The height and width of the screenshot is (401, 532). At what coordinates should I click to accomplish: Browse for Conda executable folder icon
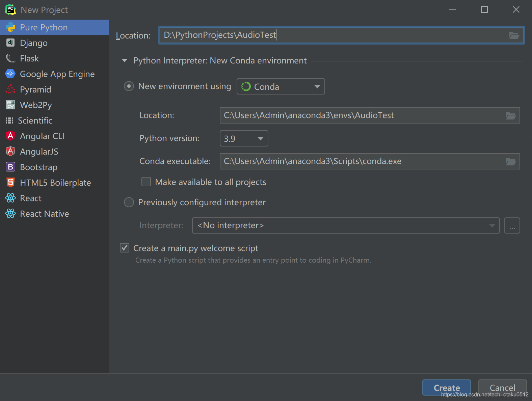[x=511, y=162]
